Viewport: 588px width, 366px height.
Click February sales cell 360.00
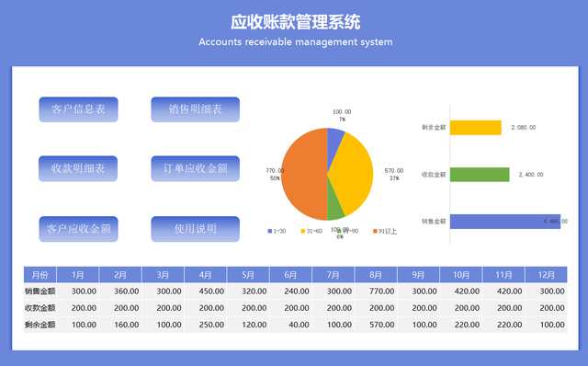point(120,292)
